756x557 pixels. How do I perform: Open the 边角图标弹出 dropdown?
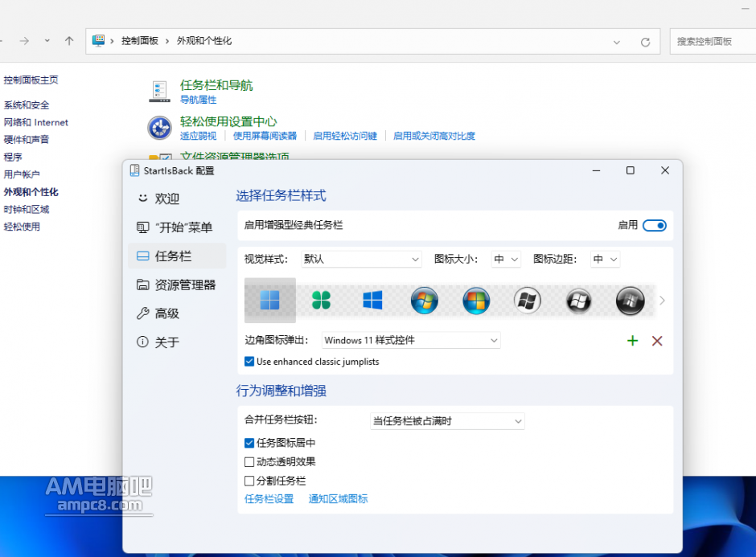coord(411,340)
